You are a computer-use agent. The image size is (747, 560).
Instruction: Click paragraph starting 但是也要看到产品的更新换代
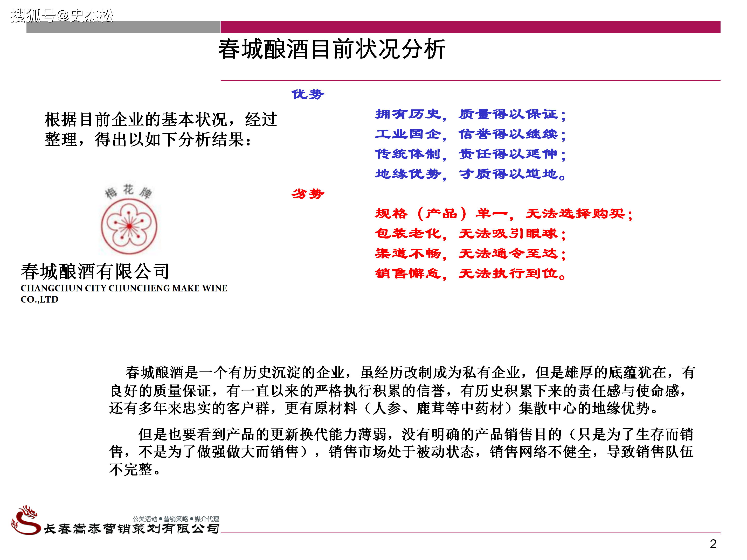pos(402,452)
